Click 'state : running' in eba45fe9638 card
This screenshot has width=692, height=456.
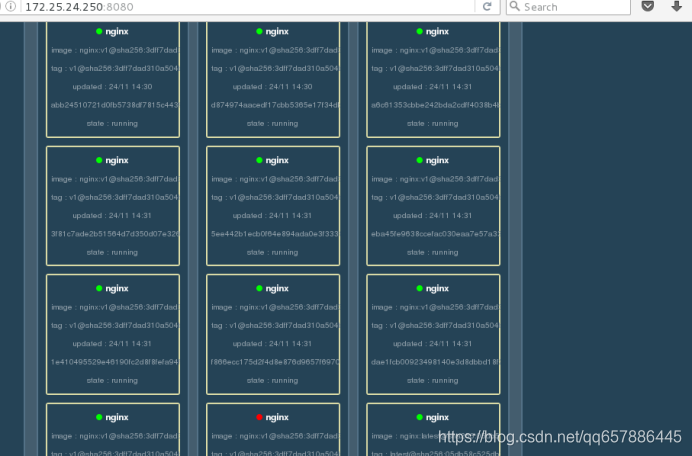[x=432, y=252]
